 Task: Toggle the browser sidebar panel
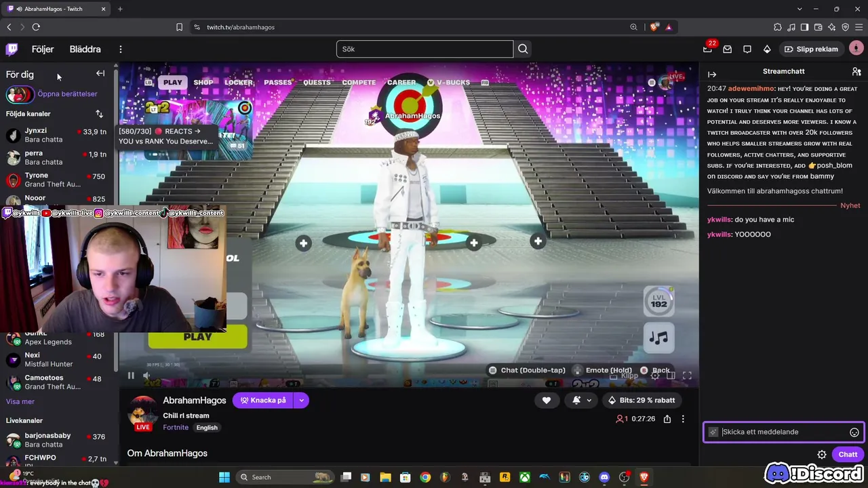tap(804, 27)
